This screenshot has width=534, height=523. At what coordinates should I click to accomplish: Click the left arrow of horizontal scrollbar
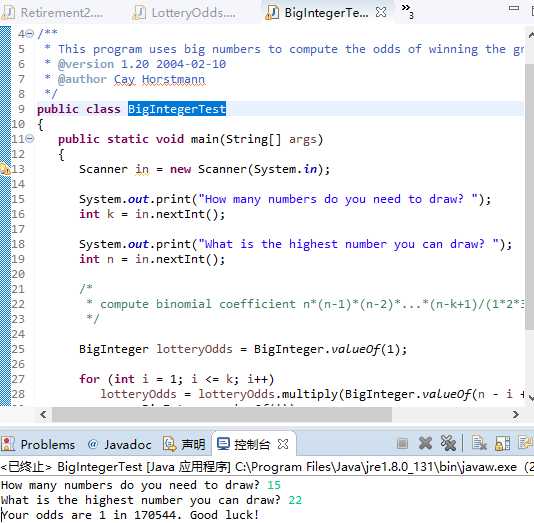click(43, 414)
